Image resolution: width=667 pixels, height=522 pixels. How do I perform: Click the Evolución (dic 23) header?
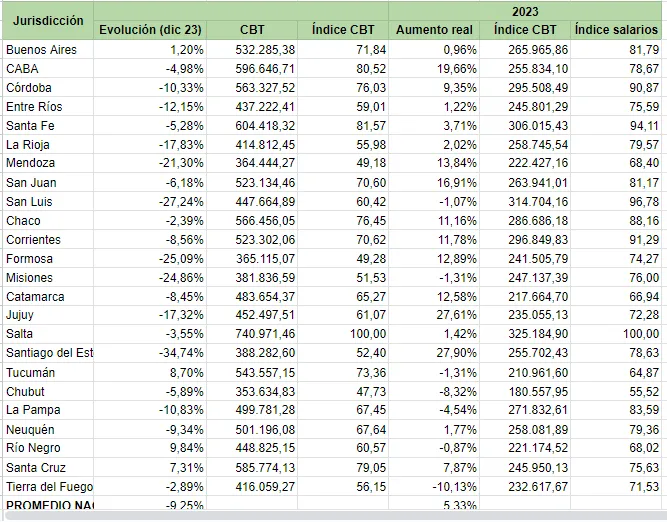(151, 30)
